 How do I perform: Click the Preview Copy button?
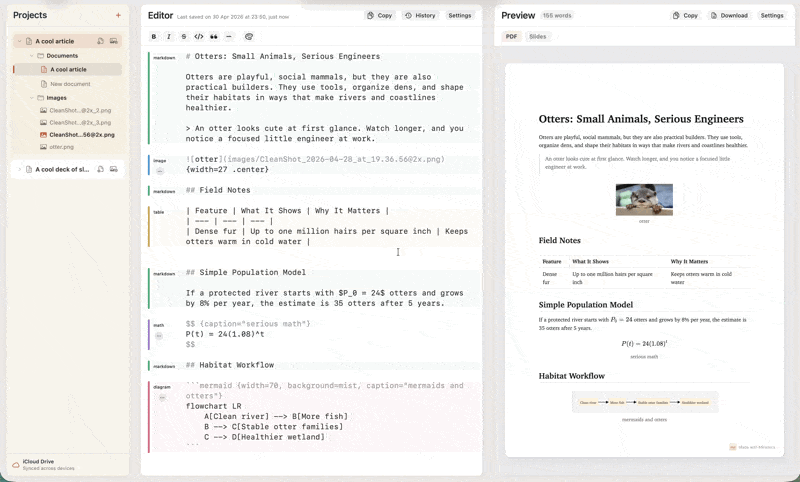tap(685, 16)
